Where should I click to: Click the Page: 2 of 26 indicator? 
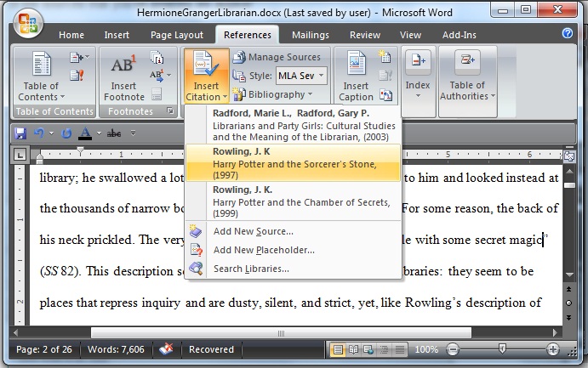tap(44, 349)
